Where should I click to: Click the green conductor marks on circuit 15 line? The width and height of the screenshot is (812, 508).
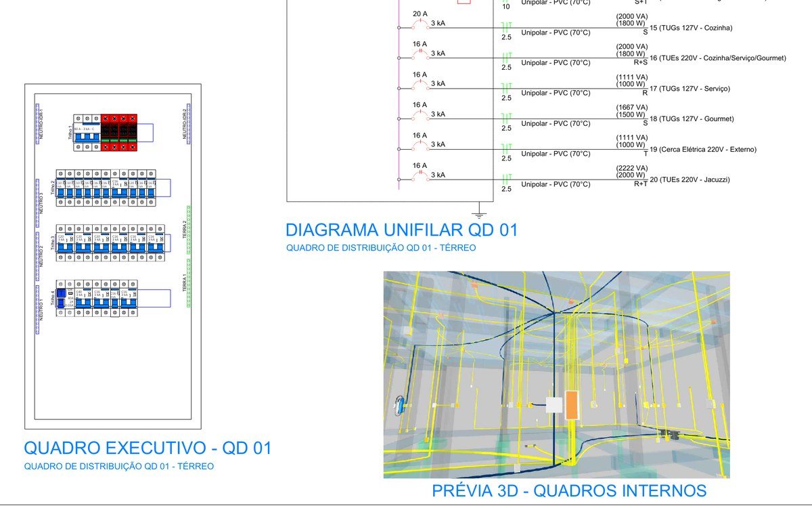[507, 28]
